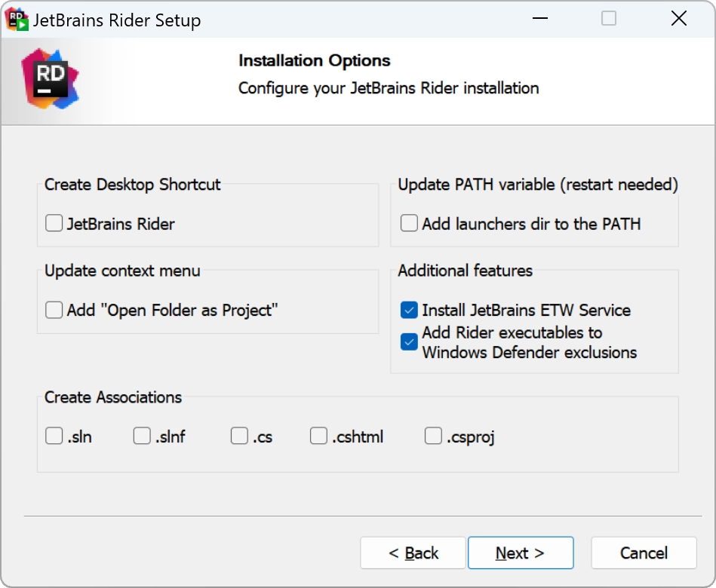Click the Create Associations group label
Viewport: 716px width, 588px height.
coord(112,397)
